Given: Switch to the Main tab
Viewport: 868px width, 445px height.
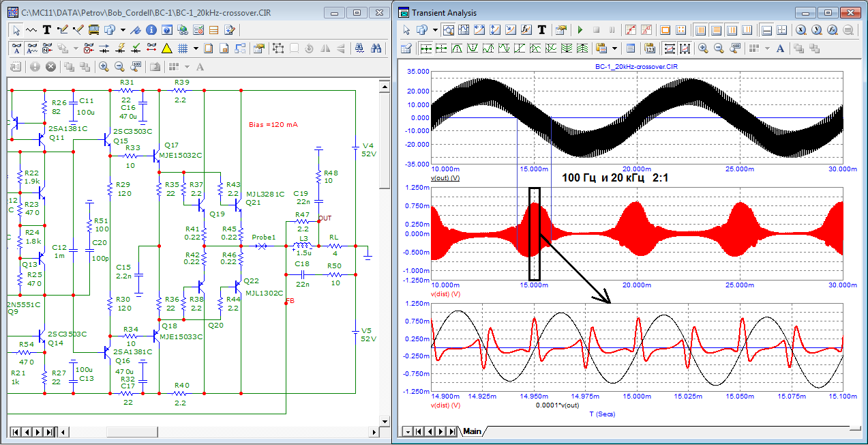Looking at the screenshot, I should [x=472, y=431].
